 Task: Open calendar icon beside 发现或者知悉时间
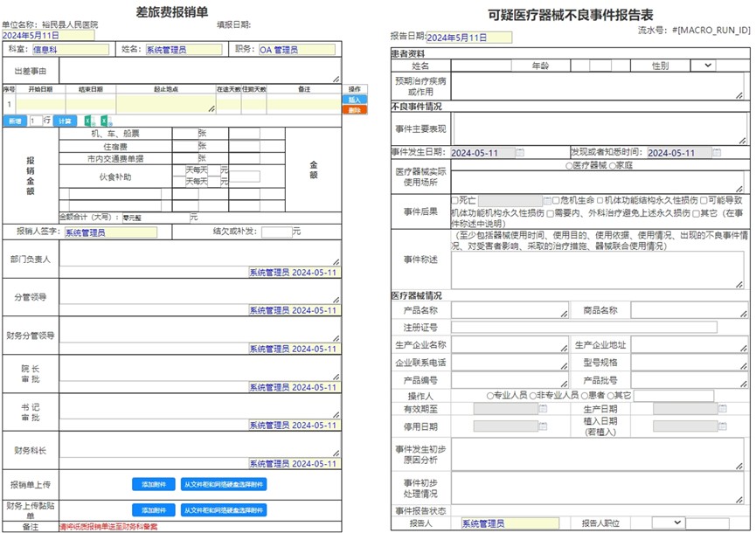[x=718, y=153]
